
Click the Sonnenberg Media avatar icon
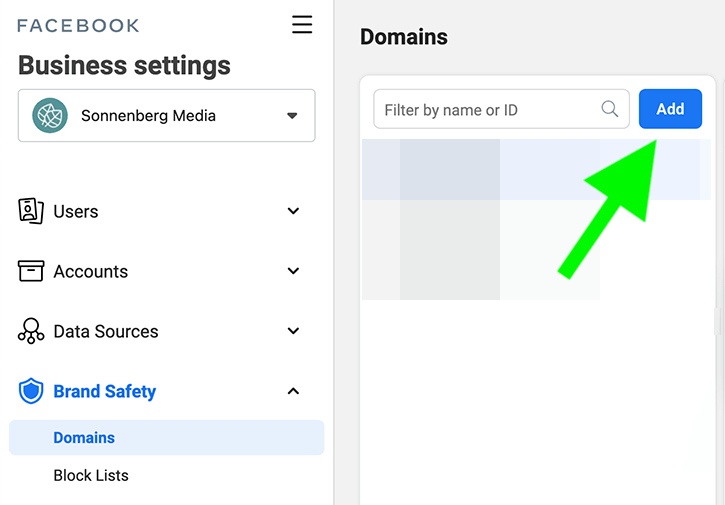50,116
